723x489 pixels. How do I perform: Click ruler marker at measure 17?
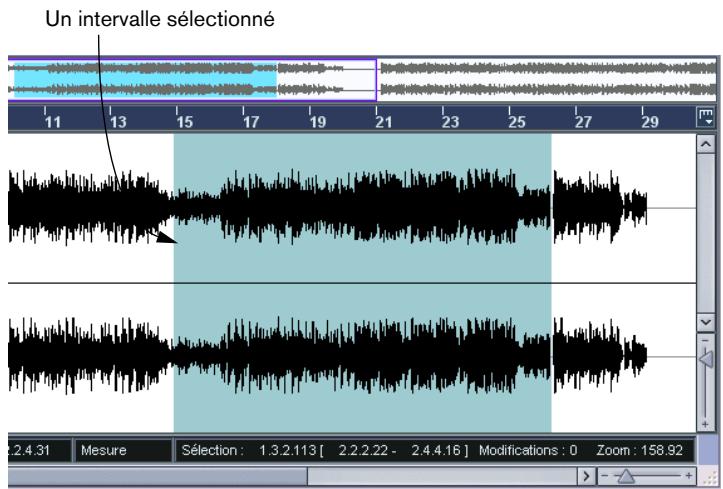click(251, 122)
